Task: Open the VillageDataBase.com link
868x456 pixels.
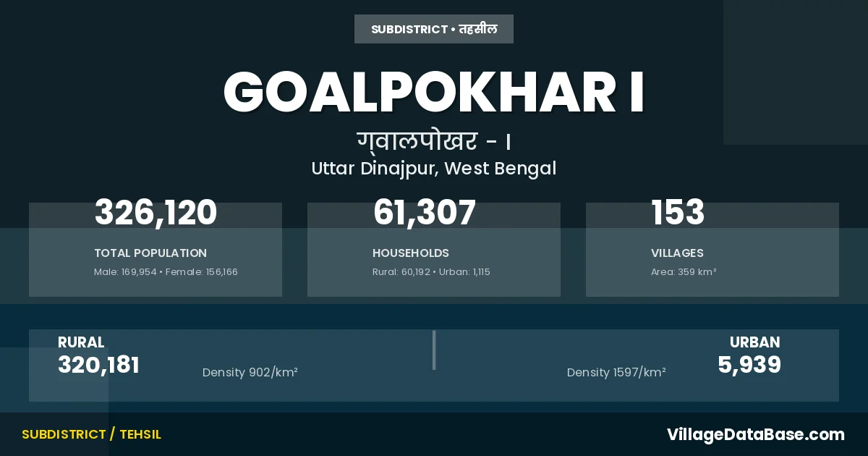Action: point(755,434)
